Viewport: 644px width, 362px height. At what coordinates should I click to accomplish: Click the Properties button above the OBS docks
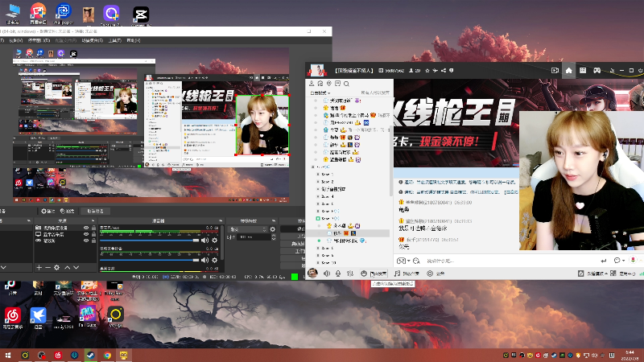tap(48, 211)
